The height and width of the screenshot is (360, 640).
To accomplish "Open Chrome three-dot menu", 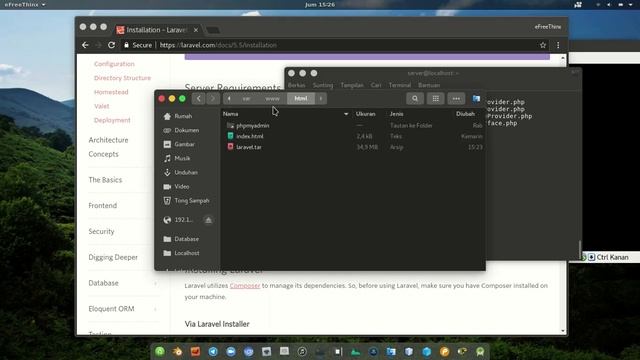I will click(x=558, y=45).
